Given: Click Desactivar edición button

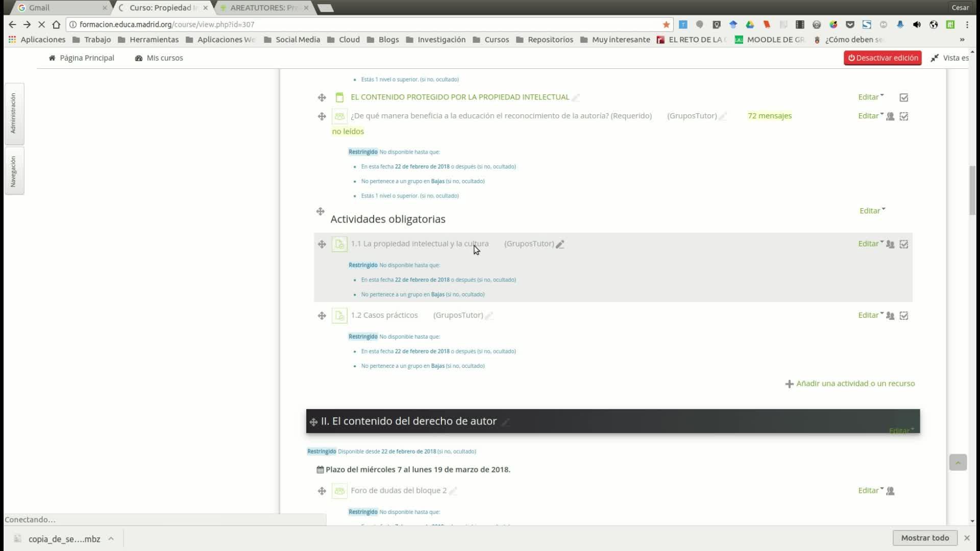Looking at the screenshot, I should tap(883, 58).
